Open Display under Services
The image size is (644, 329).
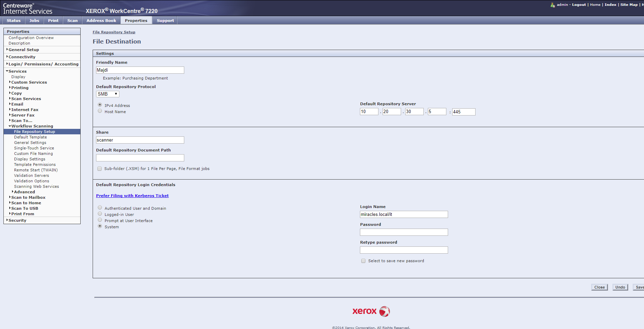coord(18,77)
